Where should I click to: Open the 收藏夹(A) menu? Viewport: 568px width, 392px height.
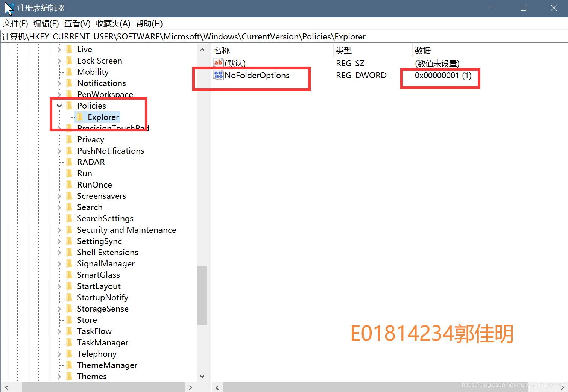coord(113,24)
